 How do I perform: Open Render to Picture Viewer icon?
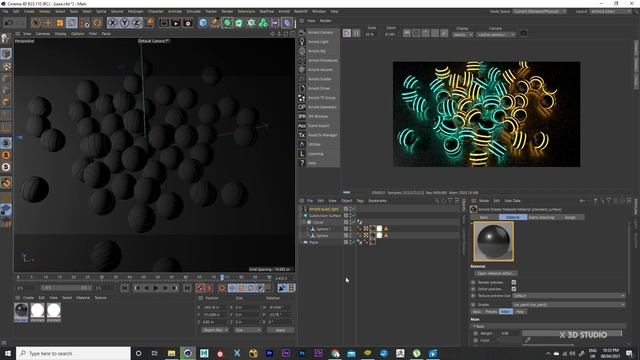[176, 23]
